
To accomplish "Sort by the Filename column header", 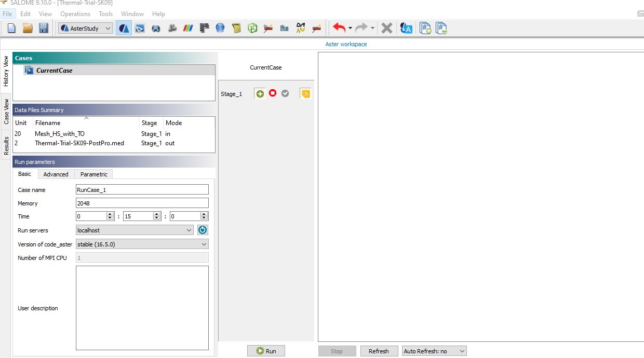I will coord(86,123).
